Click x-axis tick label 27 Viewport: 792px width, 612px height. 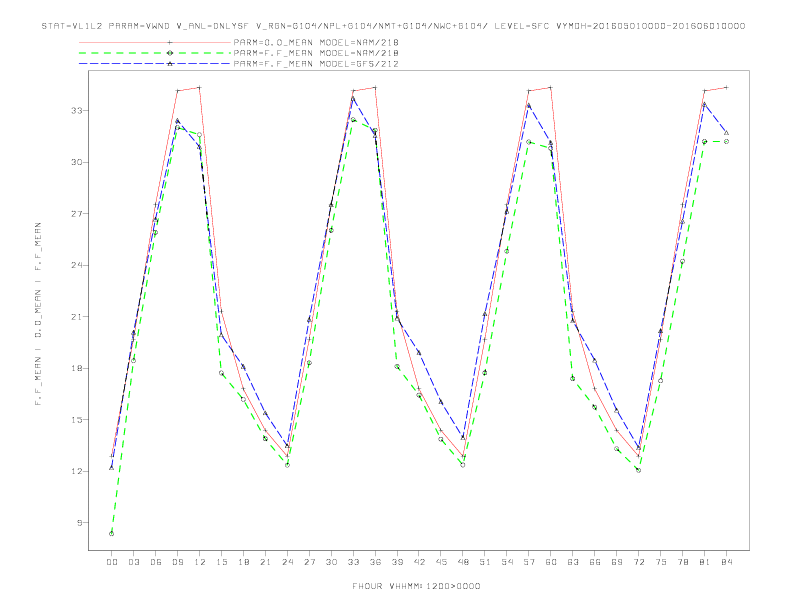coord(309,562)
